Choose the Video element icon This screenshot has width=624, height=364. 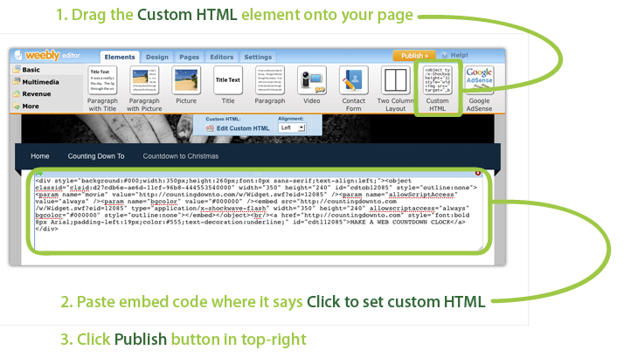click(312, 80)
